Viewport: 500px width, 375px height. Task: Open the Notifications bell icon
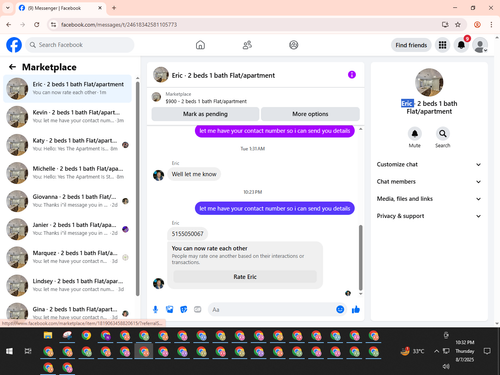coord(461,45)
